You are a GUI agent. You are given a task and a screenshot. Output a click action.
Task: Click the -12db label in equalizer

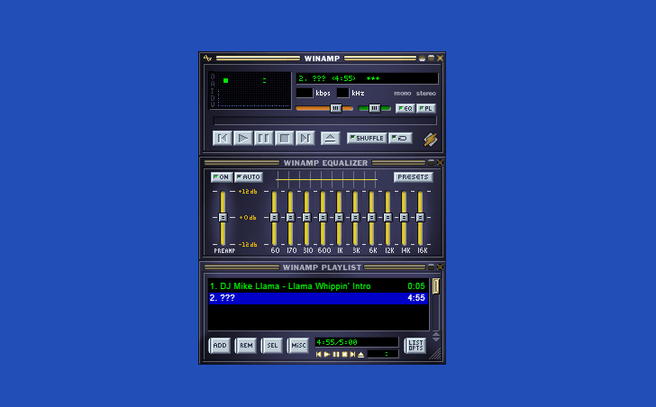tap(248, 244)
